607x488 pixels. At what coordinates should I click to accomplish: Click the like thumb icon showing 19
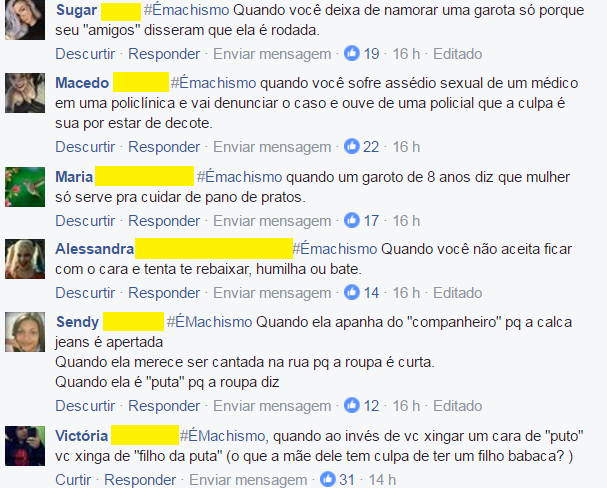(352, 53)
